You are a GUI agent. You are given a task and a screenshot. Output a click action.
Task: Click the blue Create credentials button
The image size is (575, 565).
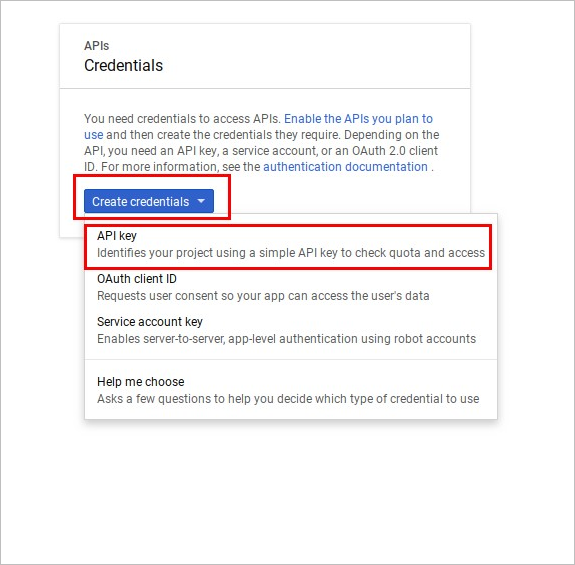(149, 201)
